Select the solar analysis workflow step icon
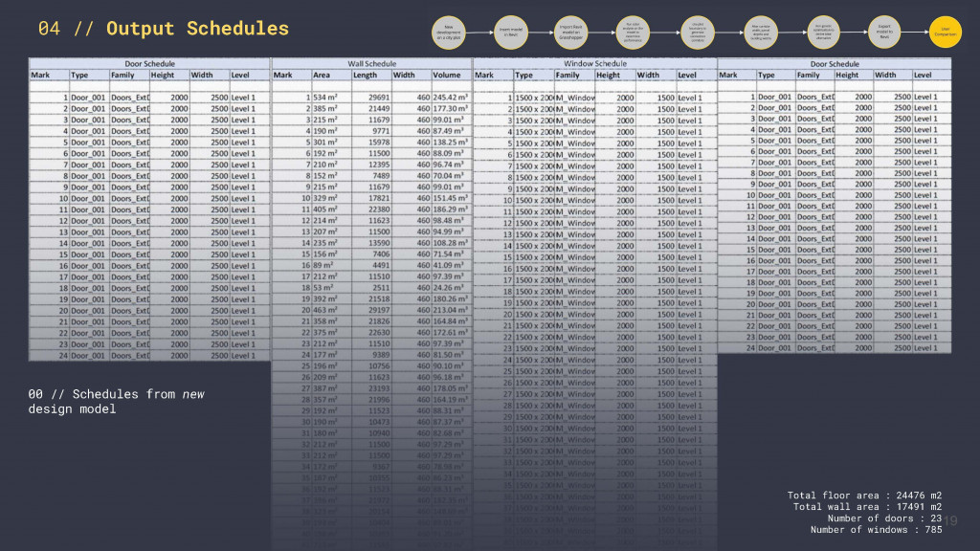This screenshot has height=551, width=980. click(x=635, y=31)
